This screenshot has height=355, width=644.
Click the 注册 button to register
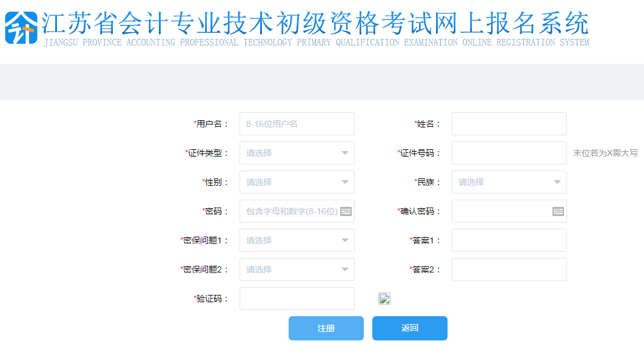[326, 328]
